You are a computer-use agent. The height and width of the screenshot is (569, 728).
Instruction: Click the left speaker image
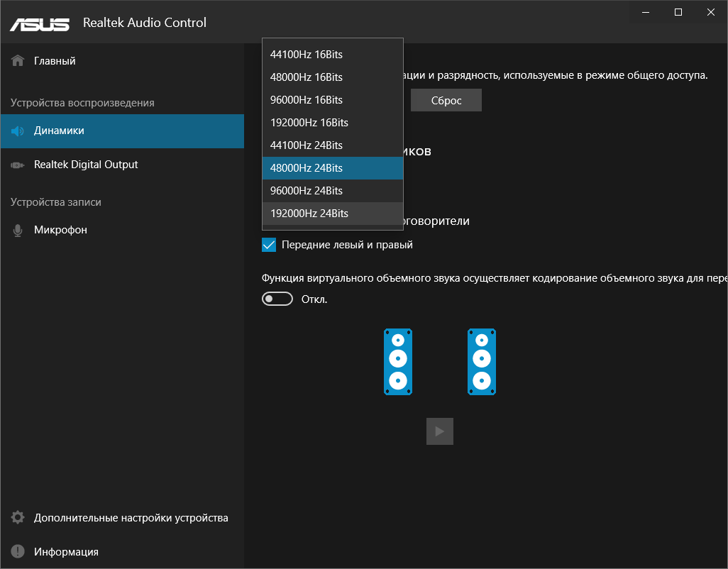398,362
